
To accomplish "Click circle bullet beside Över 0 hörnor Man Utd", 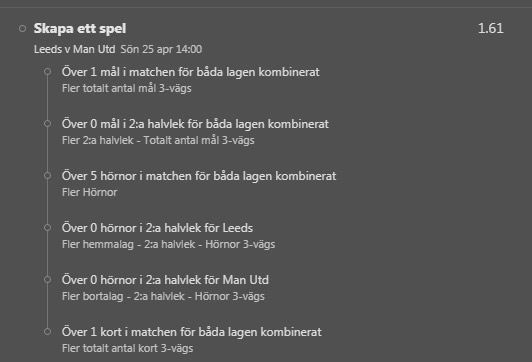I will pyautogui.click(x=48, y=280).
